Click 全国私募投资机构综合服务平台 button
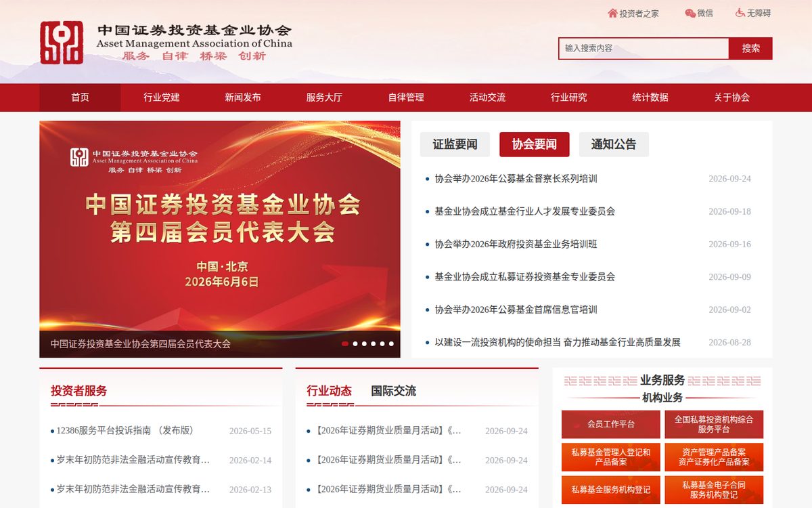This screenshot has width=812, height=508. (x=714, y=425)
